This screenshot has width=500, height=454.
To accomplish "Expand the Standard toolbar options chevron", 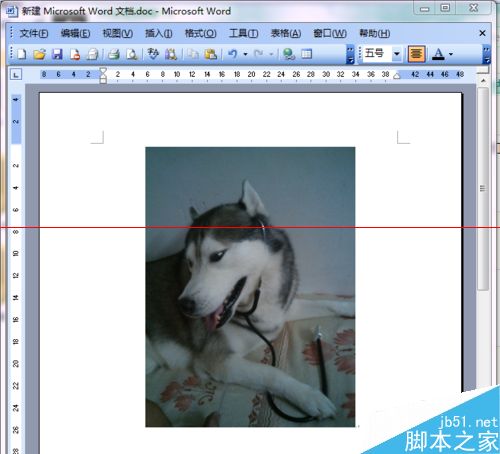I will point(350,55).
